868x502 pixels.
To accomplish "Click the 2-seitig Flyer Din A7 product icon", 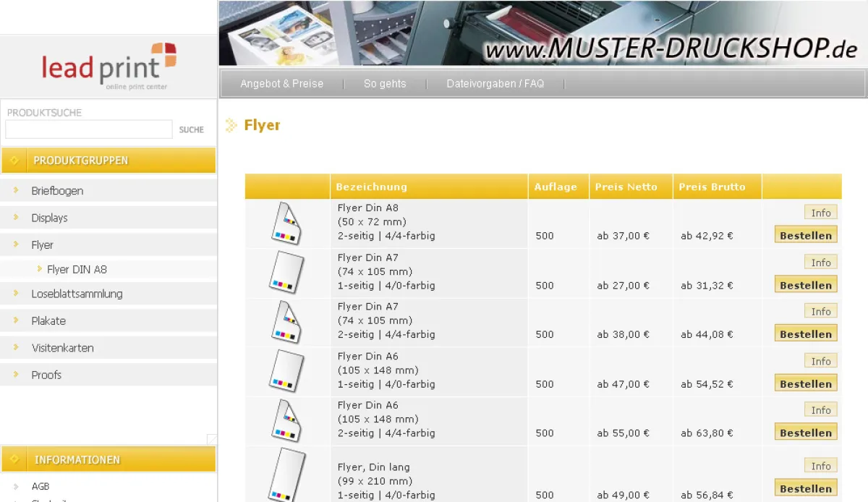I will 286,322.
